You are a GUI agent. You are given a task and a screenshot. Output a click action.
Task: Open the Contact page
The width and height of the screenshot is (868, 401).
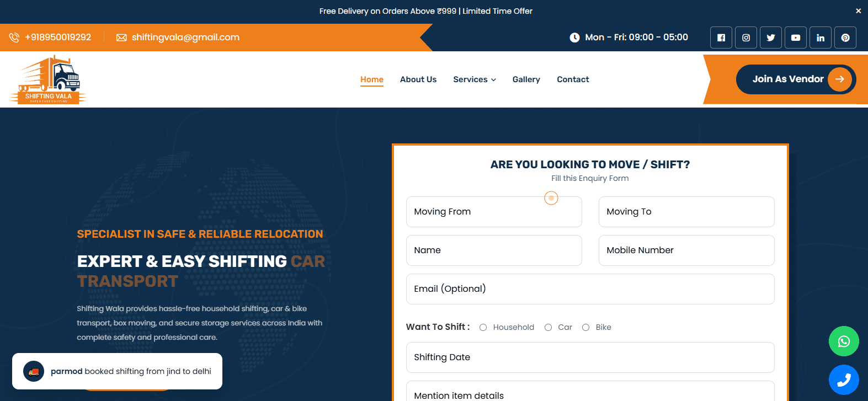click(x=573, y=79)
